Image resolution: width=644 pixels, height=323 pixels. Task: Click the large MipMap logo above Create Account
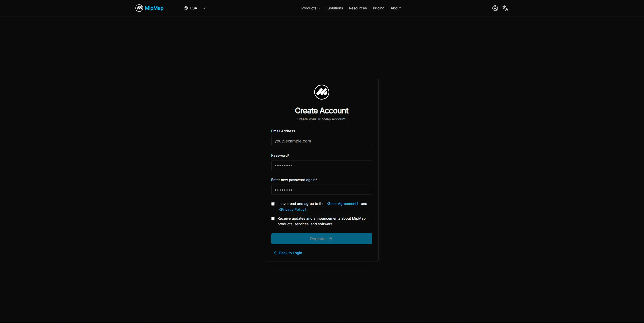321,92
